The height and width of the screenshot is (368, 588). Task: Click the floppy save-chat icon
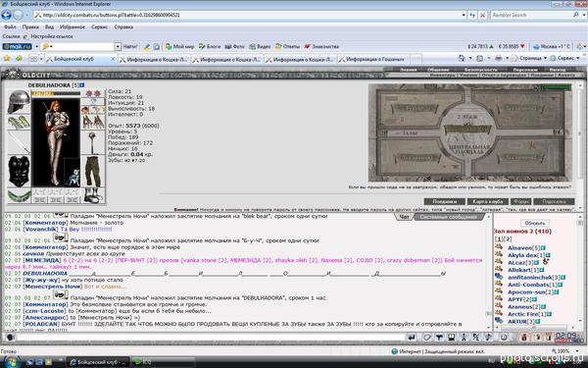[452, 338]
